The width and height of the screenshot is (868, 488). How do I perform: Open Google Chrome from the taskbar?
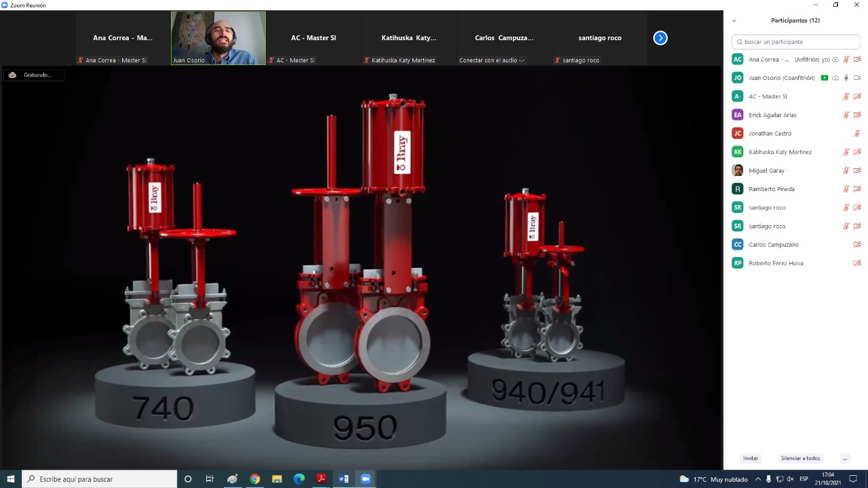[x=254, y=479]
